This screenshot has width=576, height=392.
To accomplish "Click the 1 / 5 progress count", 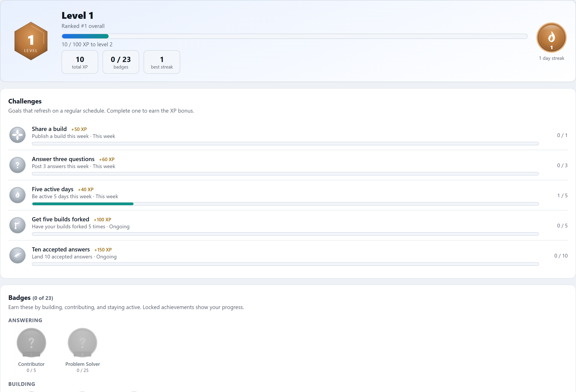I will click(x=562, y=196).
